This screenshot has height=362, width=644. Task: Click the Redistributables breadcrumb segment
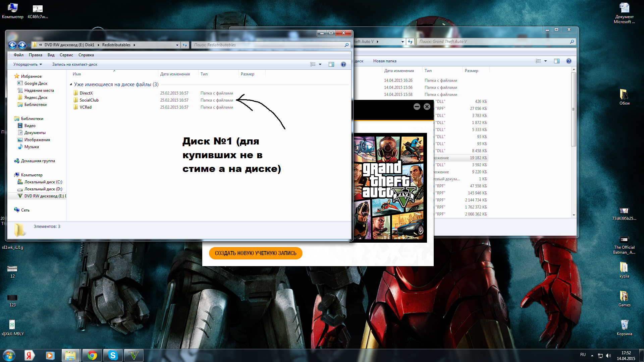[116, 45]
